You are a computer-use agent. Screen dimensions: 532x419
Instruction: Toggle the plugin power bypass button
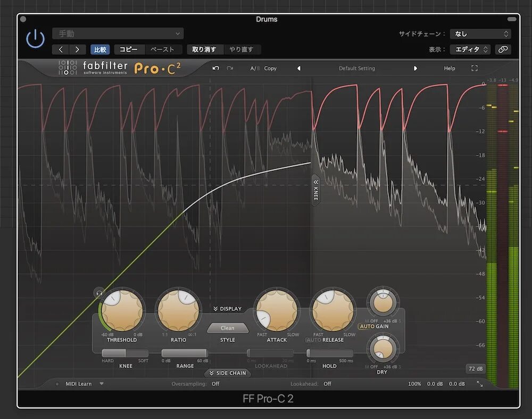35,39
